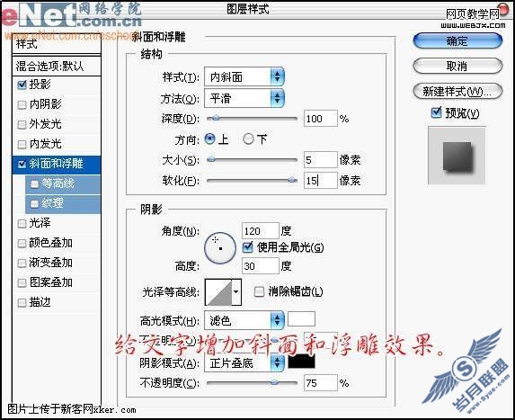Select 渐变叠加 gradient overlay item
The width and height of the screenshot is (515, 420).
[x=57, y=263]
